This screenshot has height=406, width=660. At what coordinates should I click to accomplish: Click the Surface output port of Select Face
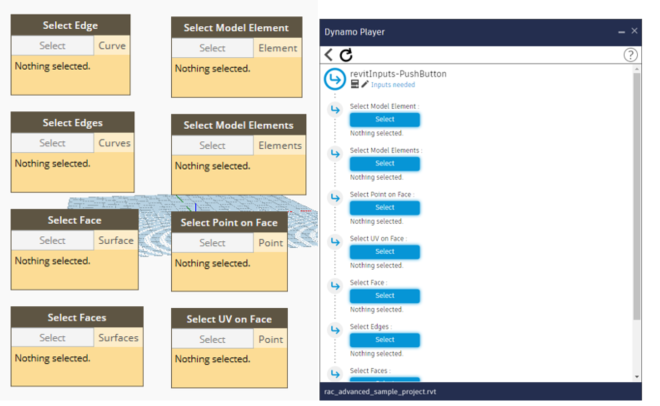(x=116, y=240)
